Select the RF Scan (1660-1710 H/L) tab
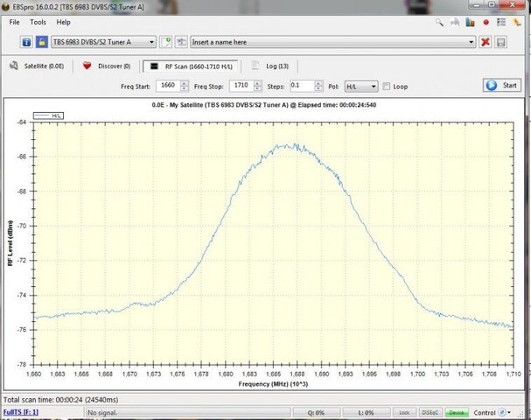Image resolution: width=531 pixels, height=420 pixels. click(x=191, y=66)
